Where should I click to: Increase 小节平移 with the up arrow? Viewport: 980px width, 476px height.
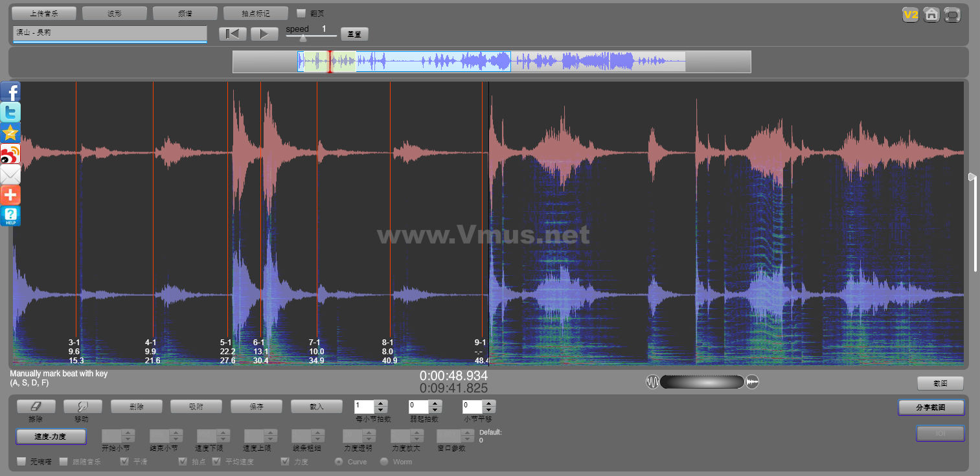pyautogui.click(x=489, y=403)
